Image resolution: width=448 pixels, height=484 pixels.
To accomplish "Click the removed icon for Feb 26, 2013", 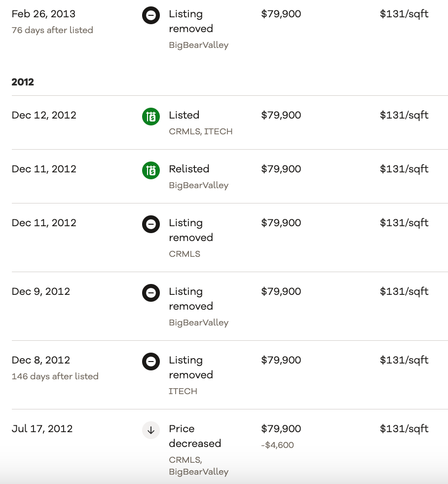I will click(x=151, y=16).
